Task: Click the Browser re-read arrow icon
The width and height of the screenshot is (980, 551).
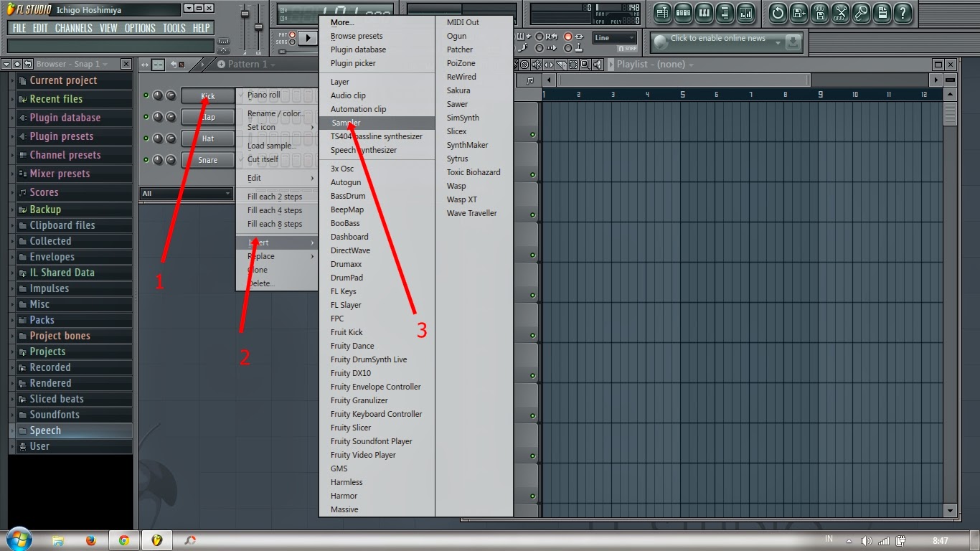Action: point(28,64)
